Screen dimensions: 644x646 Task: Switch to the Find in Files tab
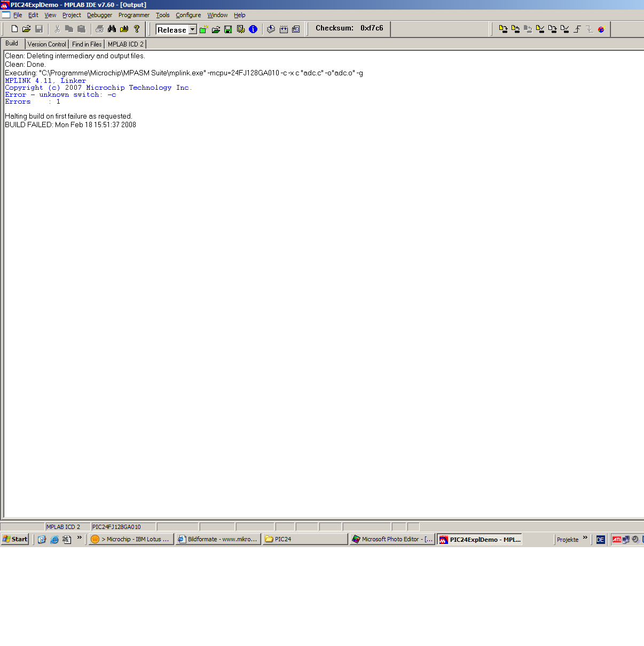(x=87, y=44)
